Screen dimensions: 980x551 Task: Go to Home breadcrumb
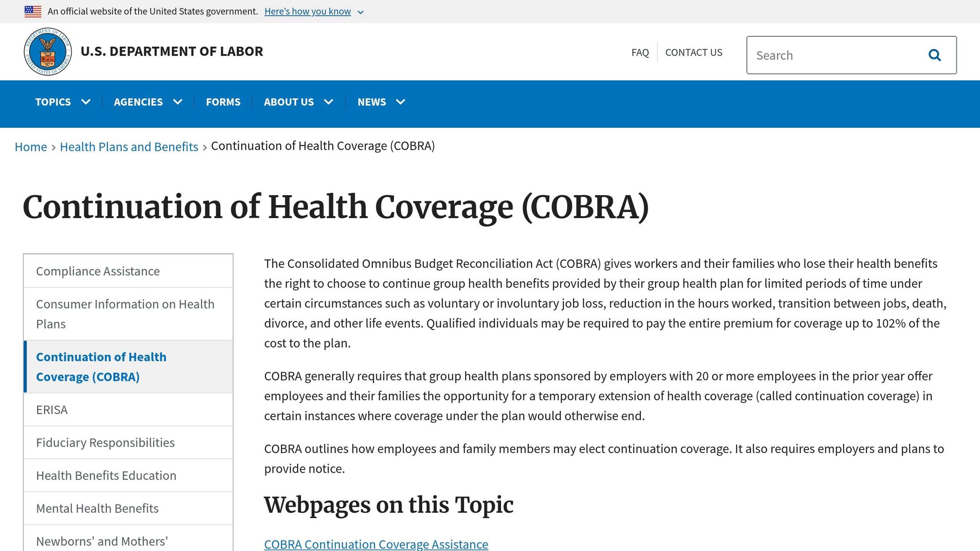coord(31,147)
